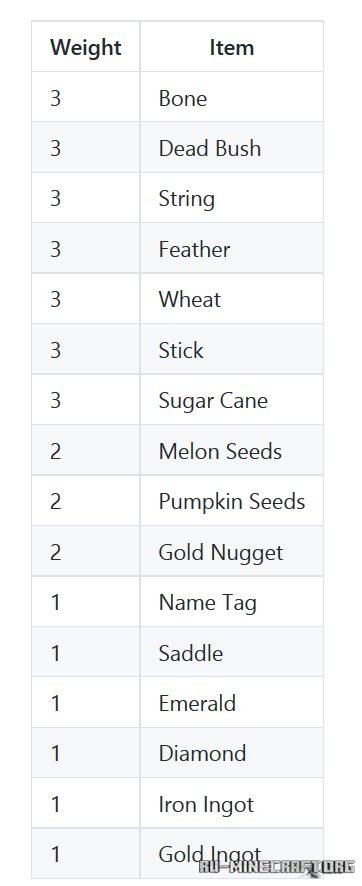362x886 pixels.
Task: Click the ru-minecraft.org watermark logo
Action: pyautogui.click(x=276, y=867)
